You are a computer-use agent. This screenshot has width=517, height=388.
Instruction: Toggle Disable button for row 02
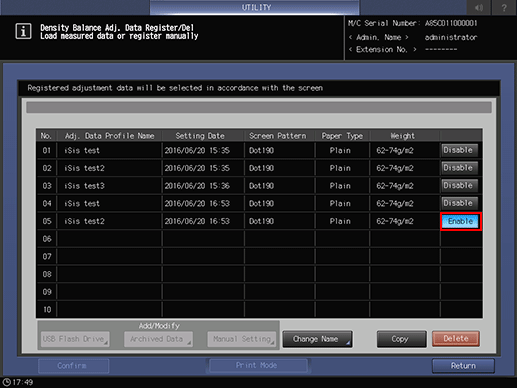pyautogui.click(x=460, y=168)
